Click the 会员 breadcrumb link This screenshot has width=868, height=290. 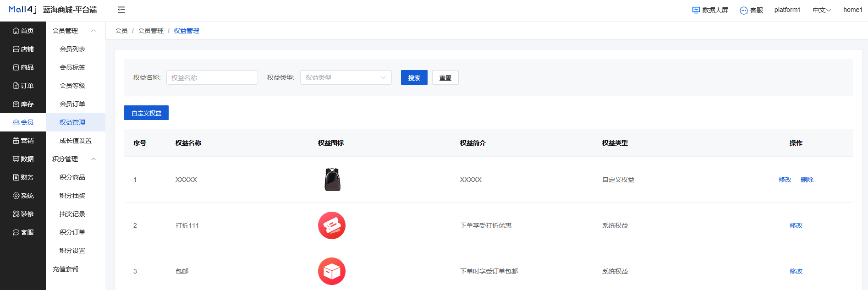pos(121,31)
